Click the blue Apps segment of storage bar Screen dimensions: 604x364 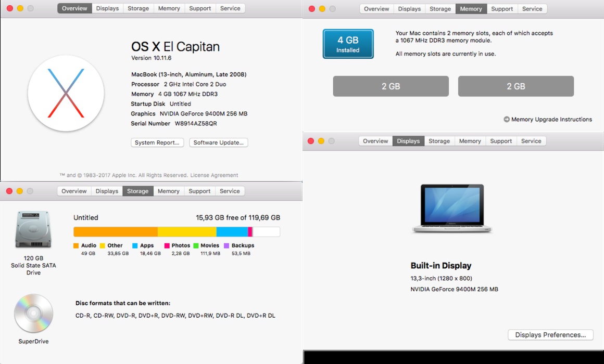[x=232, y=231]
